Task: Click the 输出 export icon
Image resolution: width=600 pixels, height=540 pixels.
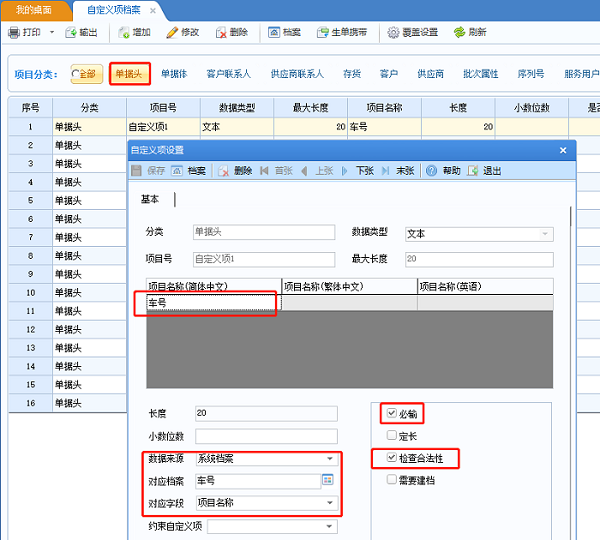Action: [71, 33]
